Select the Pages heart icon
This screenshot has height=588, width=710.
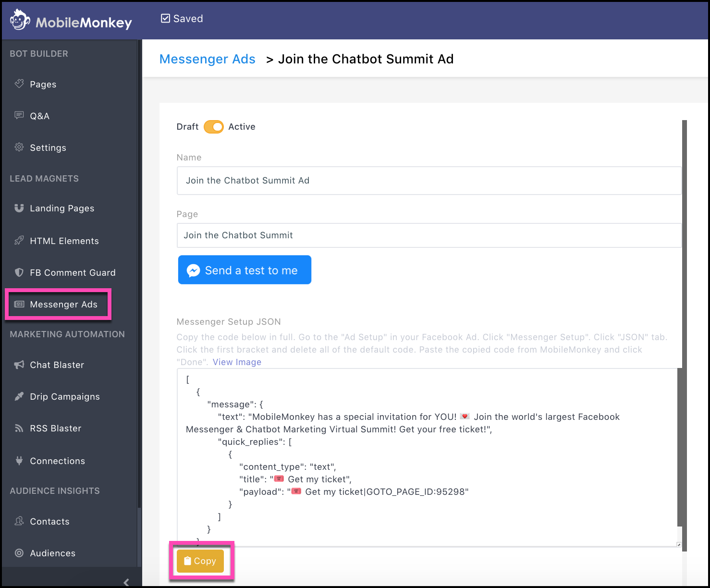[19, 84]
